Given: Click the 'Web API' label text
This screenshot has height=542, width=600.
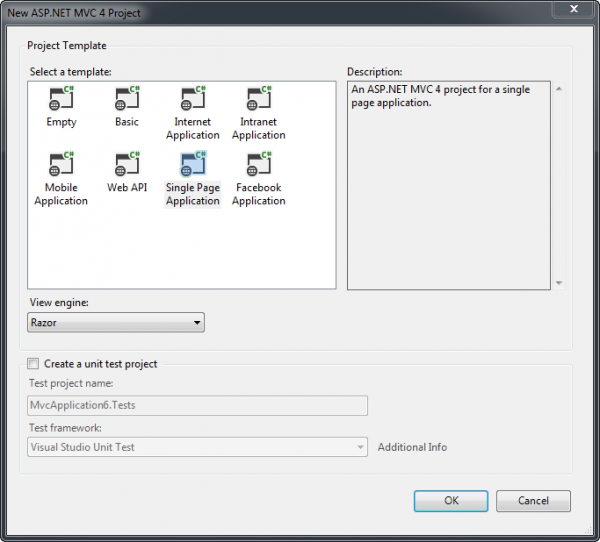Looking at the screenshot, I should 127,188.
